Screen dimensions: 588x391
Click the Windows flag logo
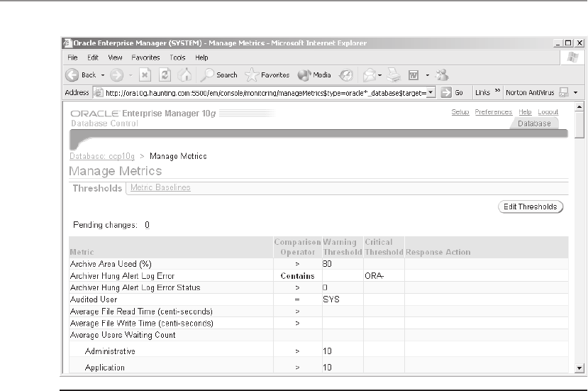572,57
